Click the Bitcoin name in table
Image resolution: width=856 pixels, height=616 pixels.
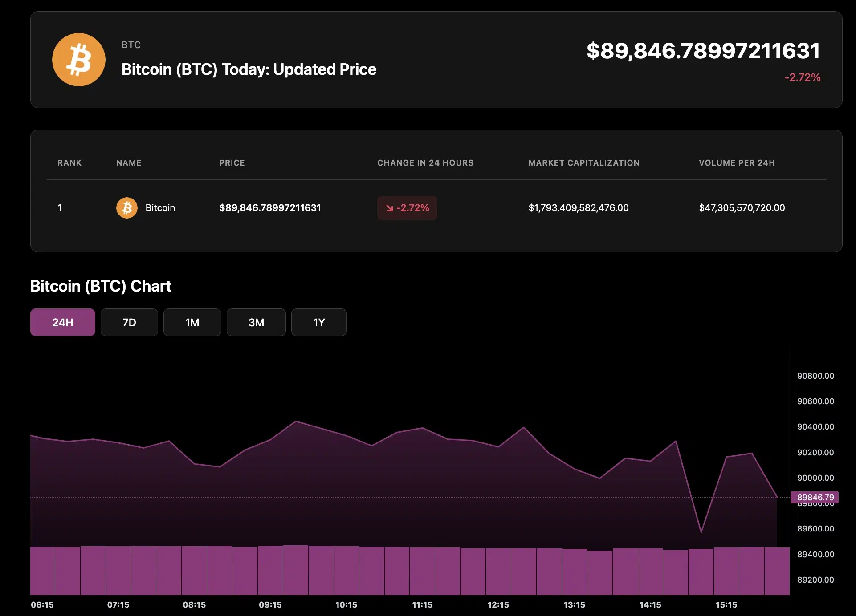tap(160, 208)
